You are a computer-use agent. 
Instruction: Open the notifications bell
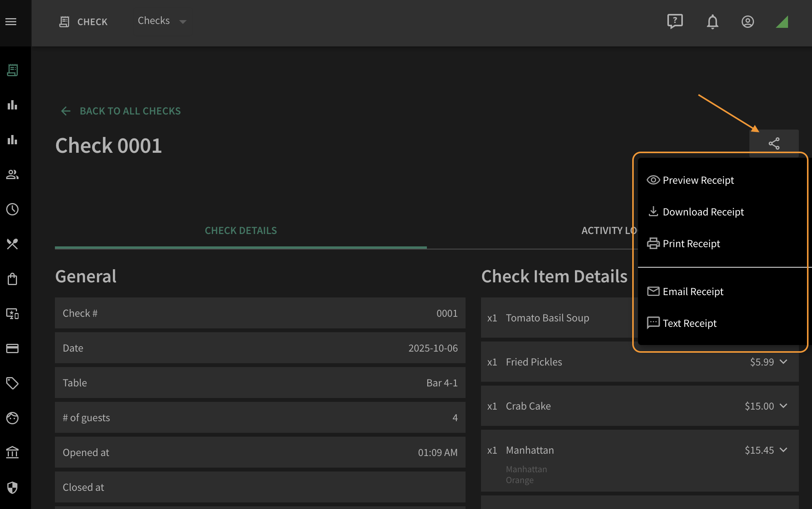click(712, 22)
